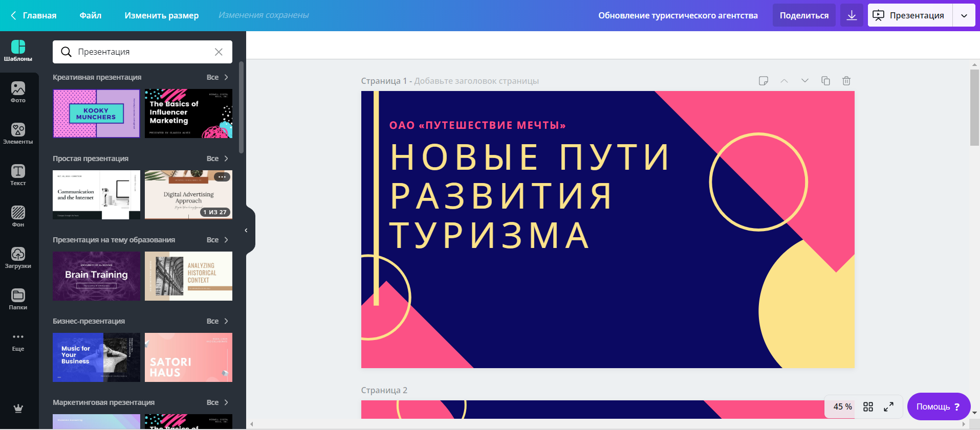Open the Фото panel in sidebar
The width and height of the screenshot is (980, 430).
click(18, 92)
